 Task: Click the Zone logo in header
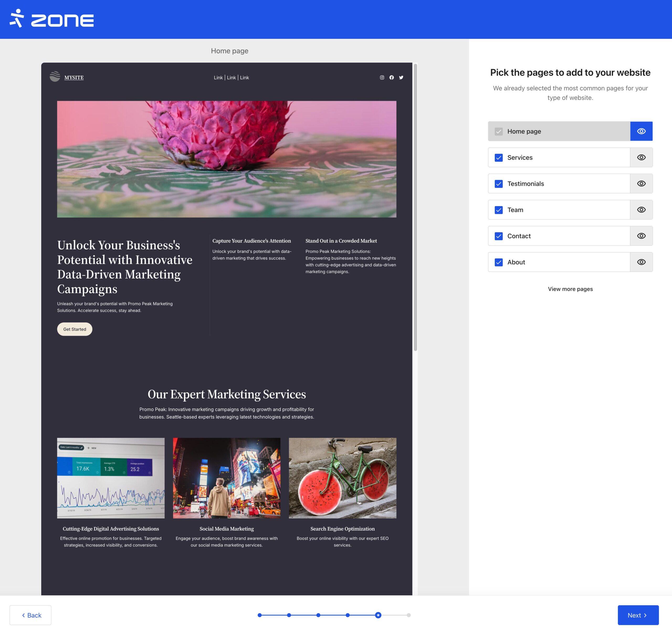click(x=51, y=19)
